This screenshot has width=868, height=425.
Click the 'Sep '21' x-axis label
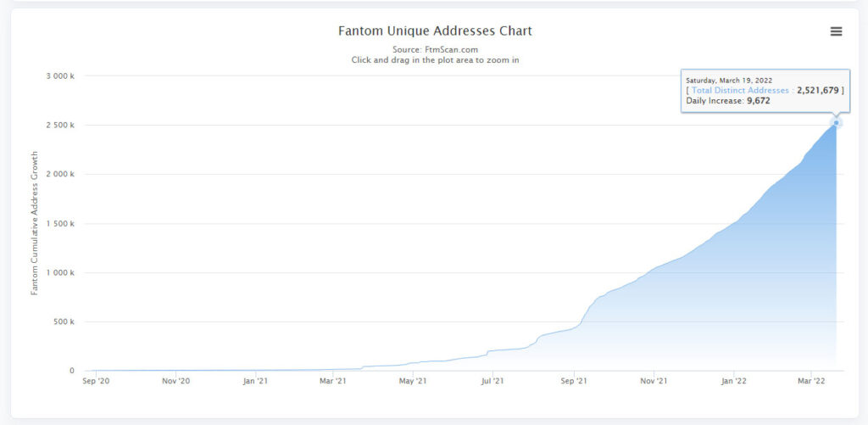574,381
